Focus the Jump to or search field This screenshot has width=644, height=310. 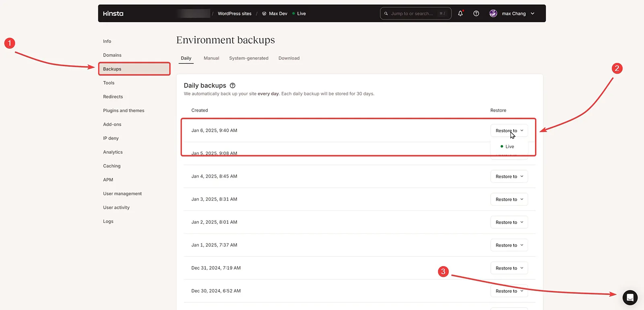tap(416, 13)
